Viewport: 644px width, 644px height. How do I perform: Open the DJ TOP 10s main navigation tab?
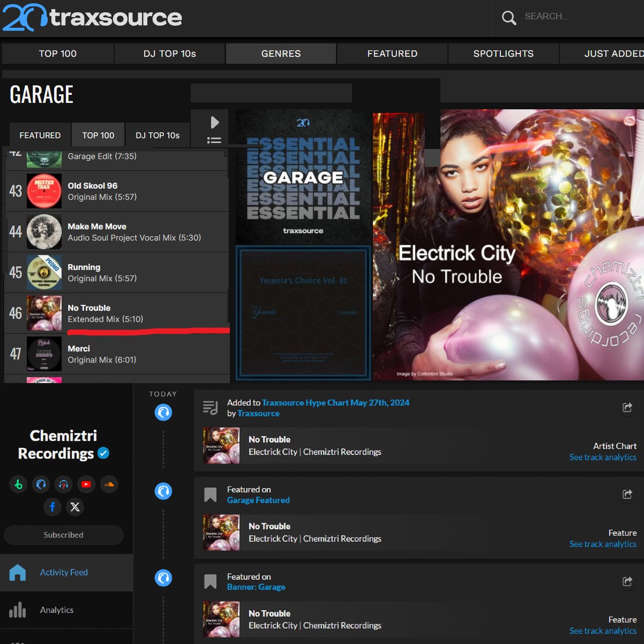(170, 54)
